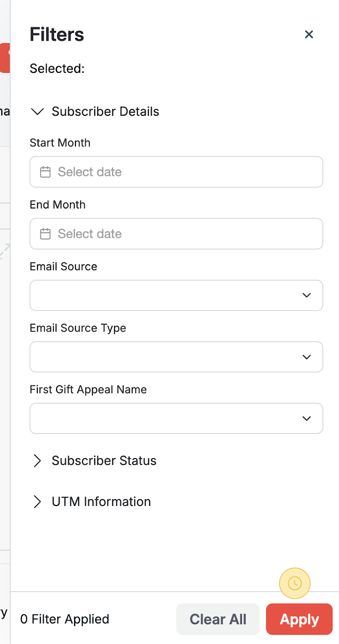Expand the UTM Information chevron
The image size is (339, 644).
[x=37, y=502]
